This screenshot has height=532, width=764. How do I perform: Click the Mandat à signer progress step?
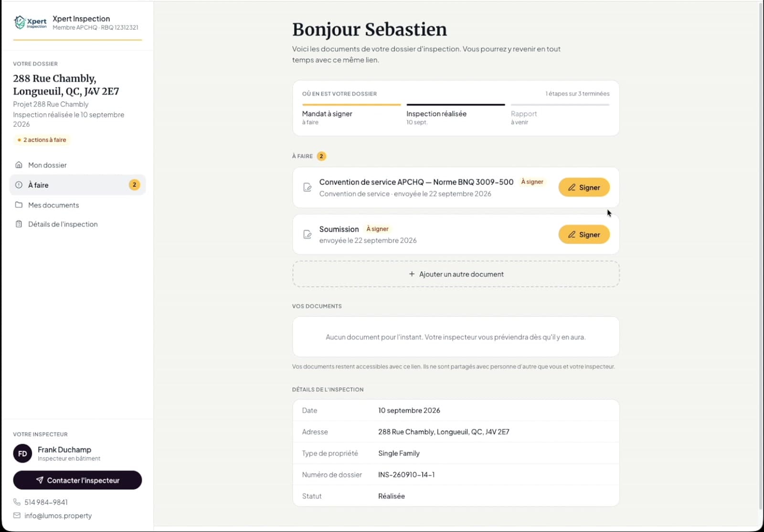click(351, 114)
